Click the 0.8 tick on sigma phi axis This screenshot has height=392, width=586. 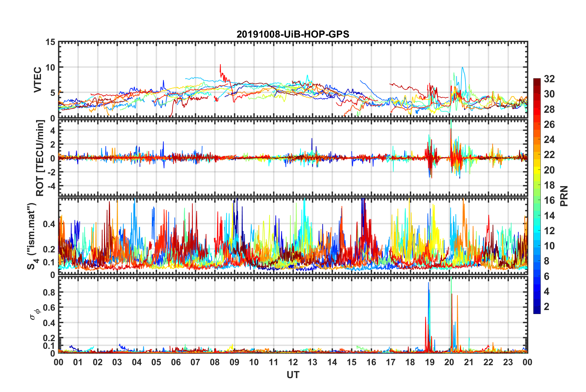(x=49, y=292)
